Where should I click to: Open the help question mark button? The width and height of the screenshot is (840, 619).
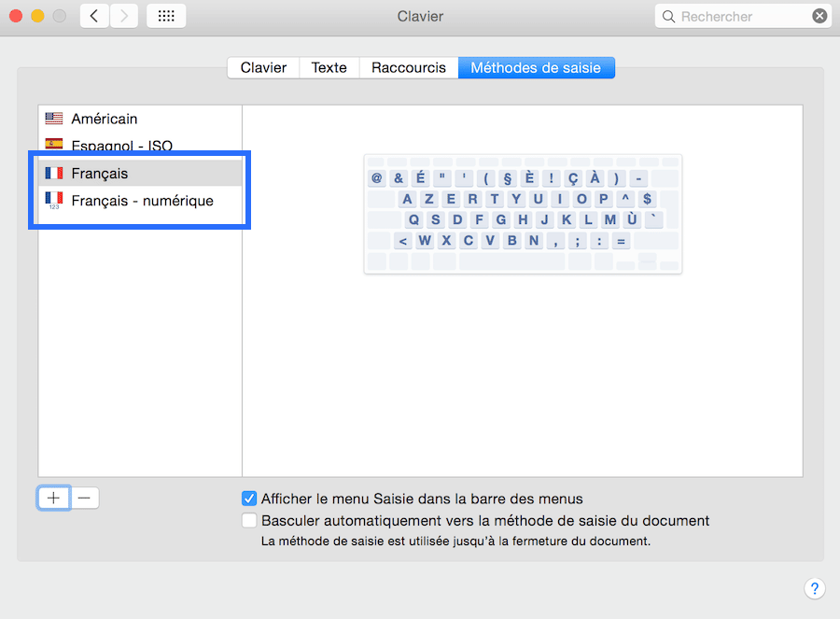814,588
